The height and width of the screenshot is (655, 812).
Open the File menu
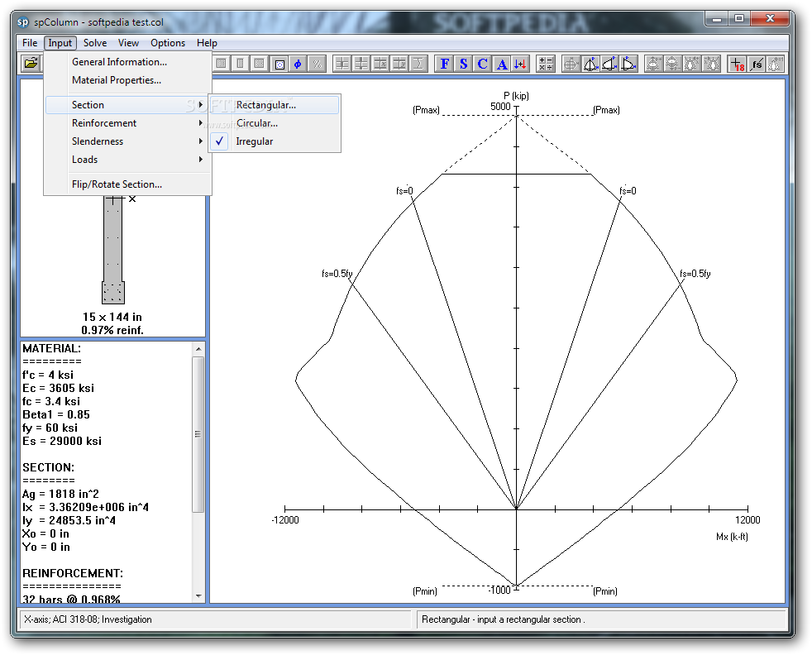[x=30, y=43]
